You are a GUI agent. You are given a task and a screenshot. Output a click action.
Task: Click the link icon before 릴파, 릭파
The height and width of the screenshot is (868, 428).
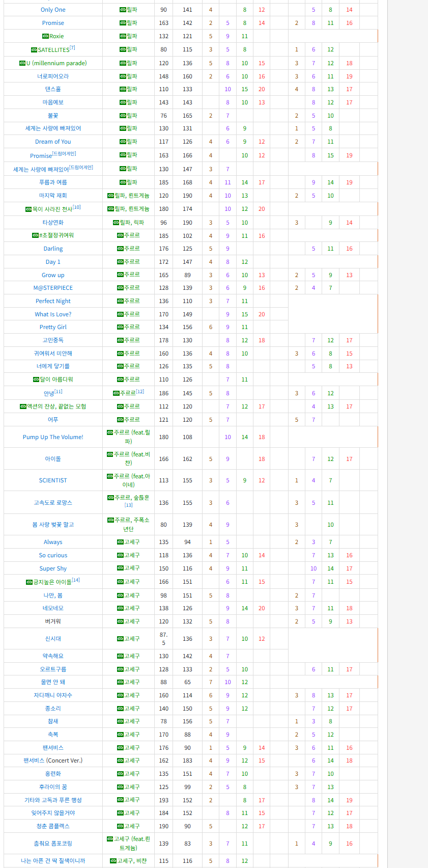pos(116,223)
